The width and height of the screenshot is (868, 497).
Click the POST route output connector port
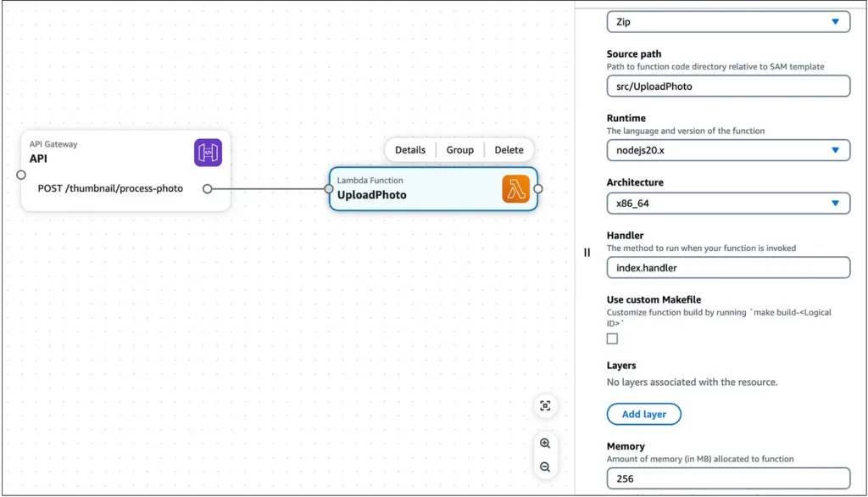tap(207, 189)
